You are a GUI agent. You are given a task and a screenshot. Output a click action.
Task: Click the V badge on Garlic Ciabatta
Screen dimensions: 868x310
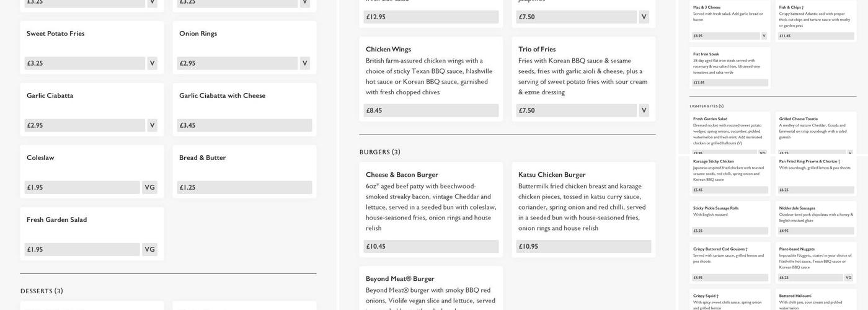[152, 125]
